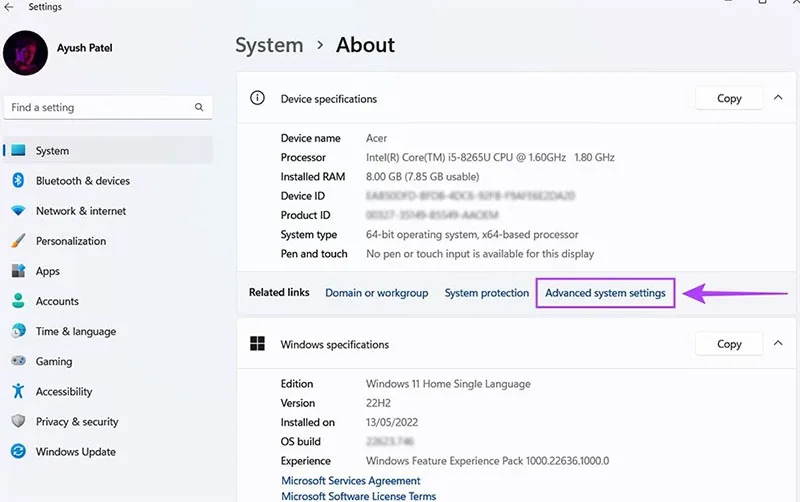Click the No pen or touch input text
The height and width of the screenshot is (502, 800).
pyautogui.click(x=480, y=254)
